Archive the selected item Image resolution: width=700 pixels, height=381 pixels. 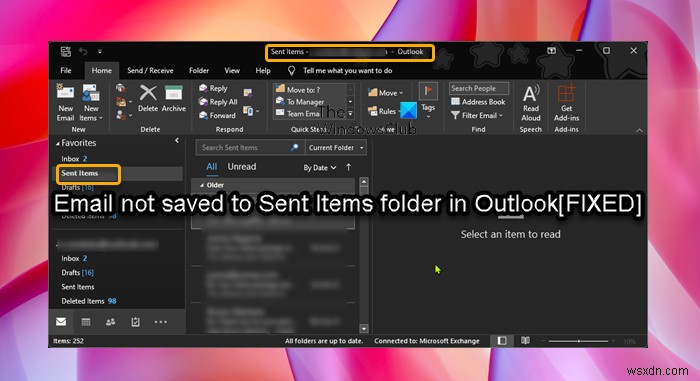(174, 99)
